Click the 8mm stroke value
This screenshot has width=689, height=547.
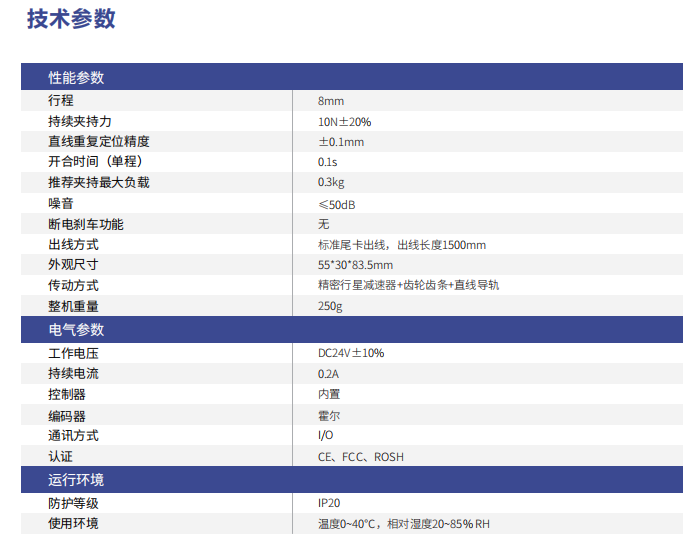[x=331, y=101]
